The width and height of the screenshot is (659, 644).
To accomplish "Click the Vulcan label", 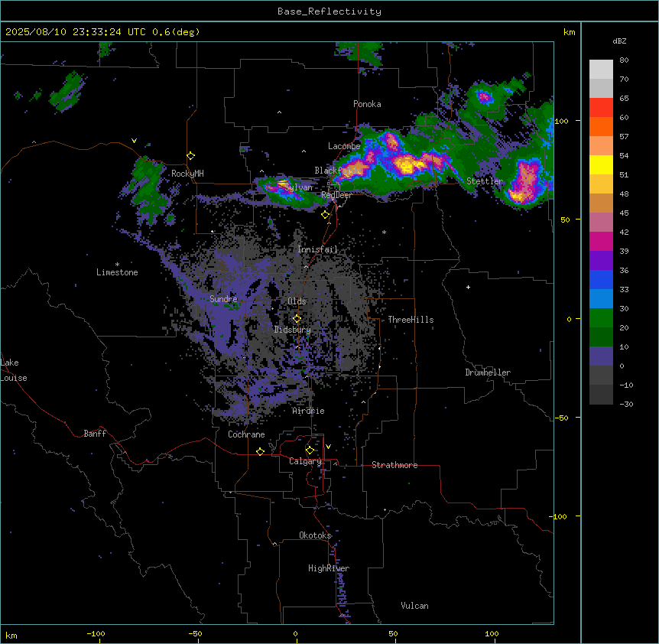I will (x=415, y=606).
